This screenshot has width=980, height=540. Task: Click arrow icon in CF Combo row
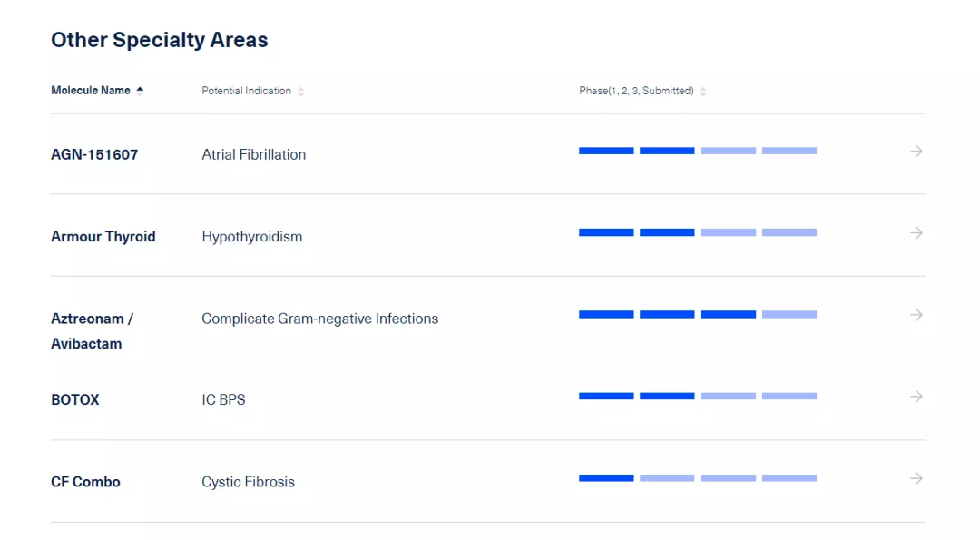tap(916, 478)
